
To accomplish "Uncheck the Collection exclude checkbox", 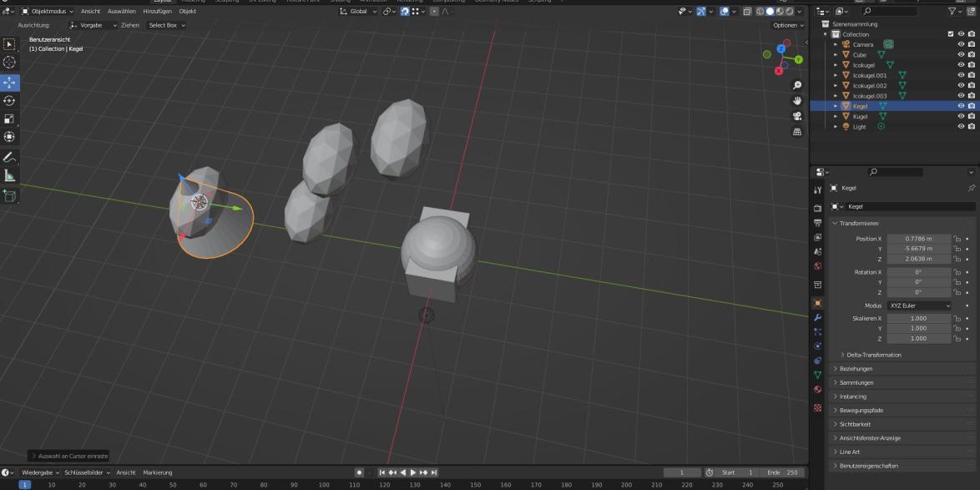I will tap(950, 34).
